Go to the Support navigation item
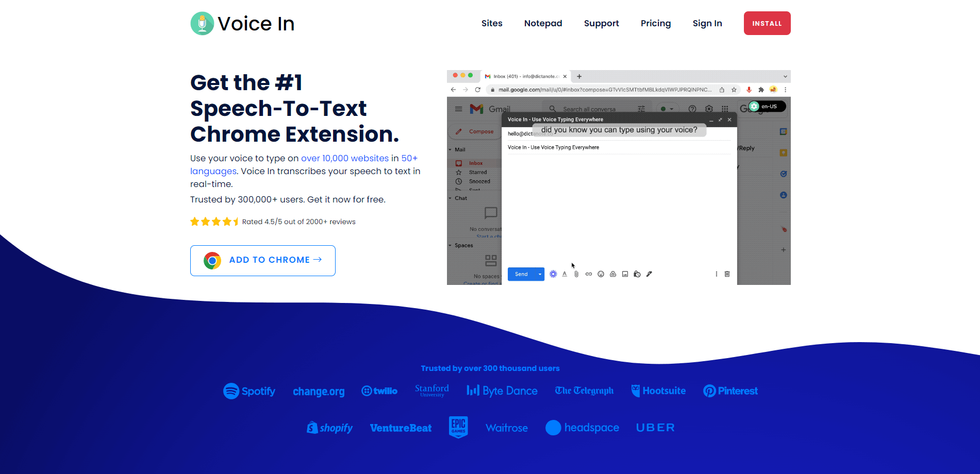The image size is (980, 474). 601,24
